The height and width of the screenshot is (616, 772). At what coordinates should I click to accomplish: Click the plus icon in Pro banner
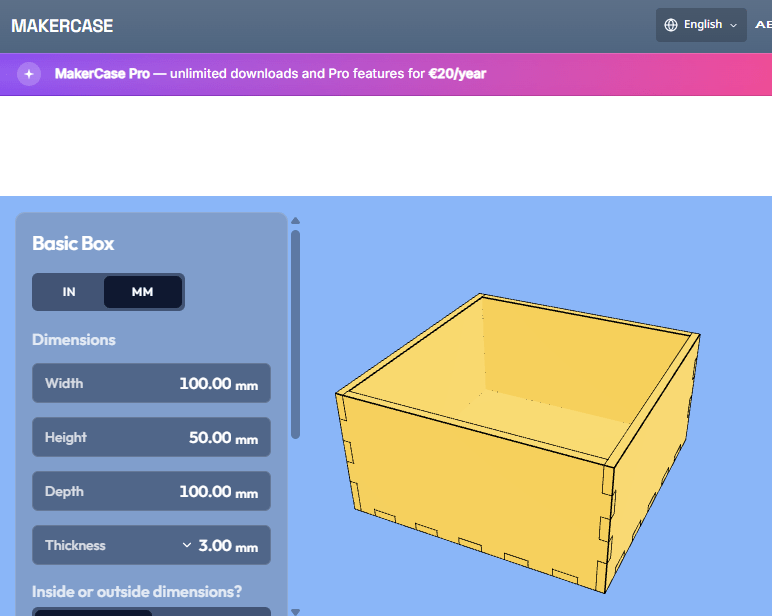29,74
